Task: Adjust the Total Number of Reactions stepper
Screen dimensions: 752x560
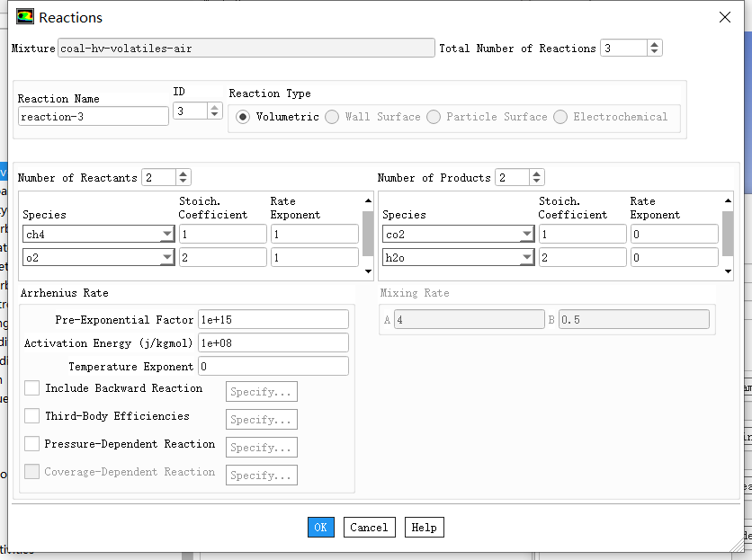Action: [x=654, y=49]
